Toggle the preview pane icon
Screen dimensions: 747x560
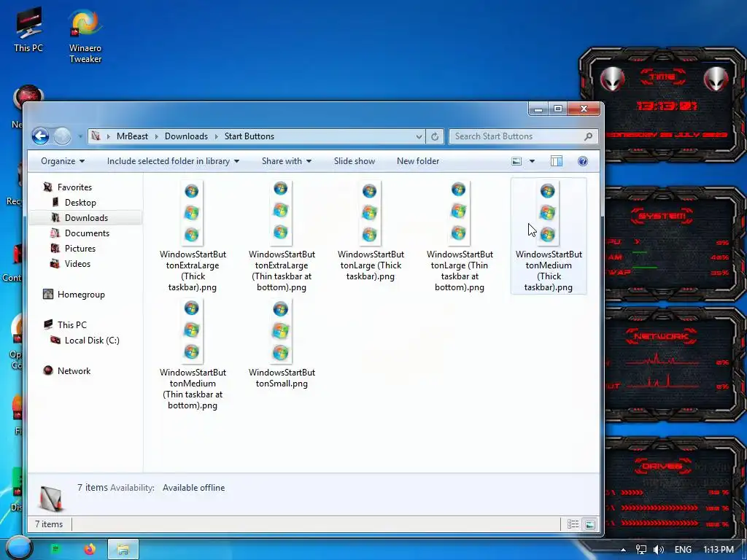pyautogui.click(x=557, y=161)
